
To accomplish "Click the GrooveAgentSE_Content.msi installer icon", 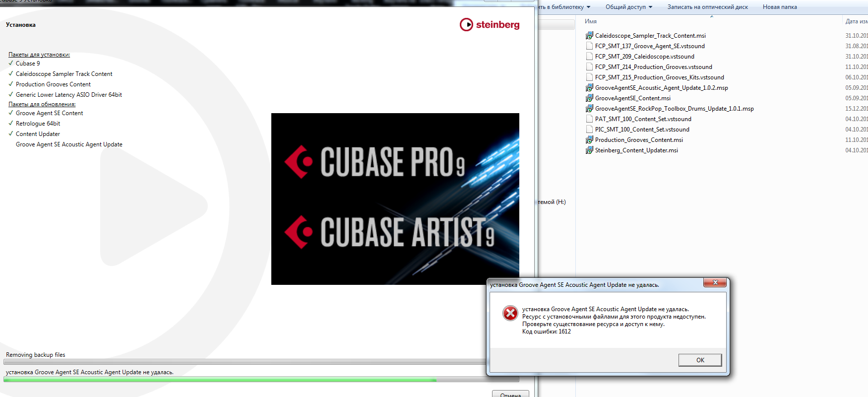I will click(589, 98).
